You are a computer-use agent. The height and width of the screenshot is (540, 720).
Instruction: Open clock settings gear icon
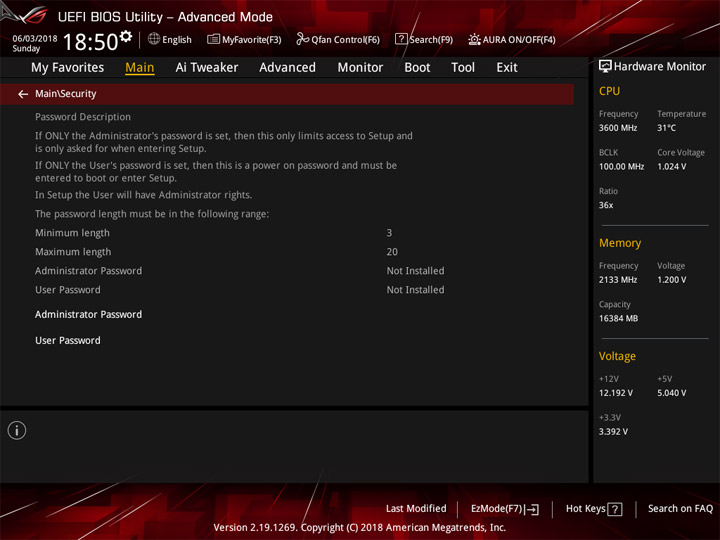[126, 36]
